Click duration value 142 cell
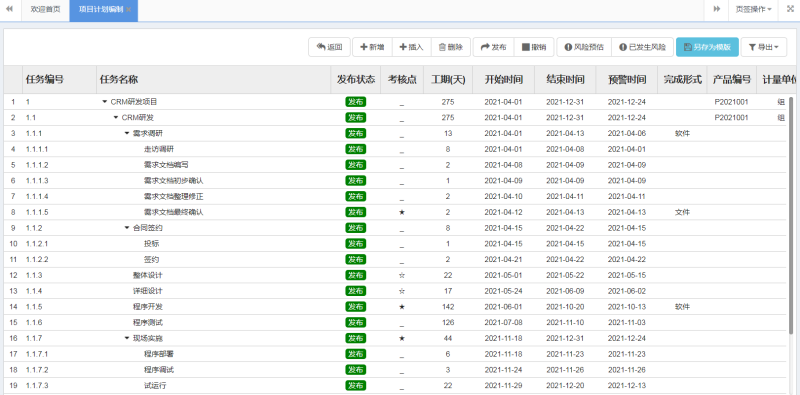800x395 pixels. point(447,307)
